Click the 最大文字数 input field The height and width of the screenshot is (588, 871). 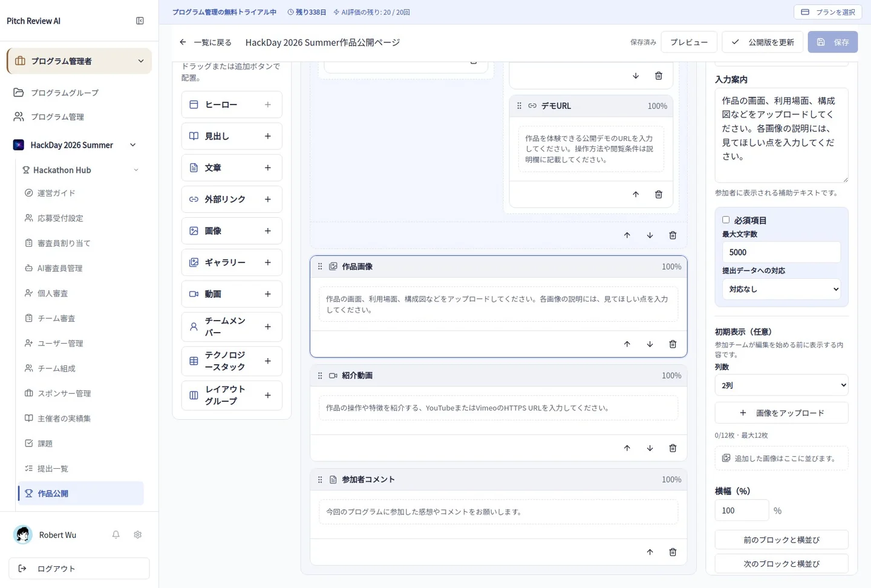(781, 252)
